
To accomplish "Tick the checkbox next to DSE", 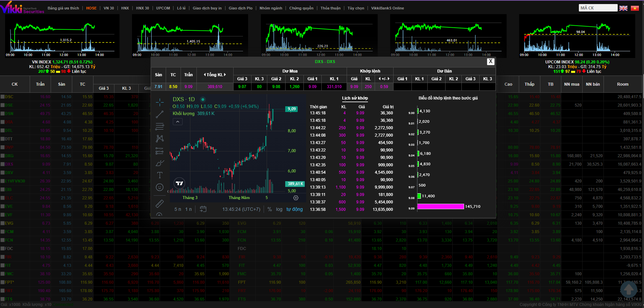I will (x=2, y=105).
